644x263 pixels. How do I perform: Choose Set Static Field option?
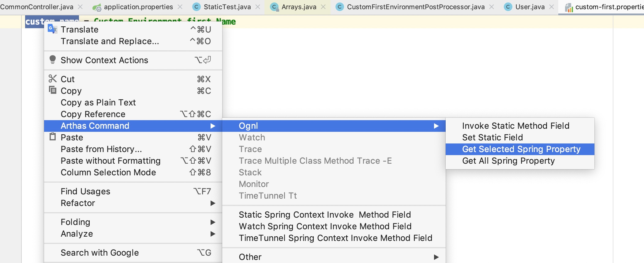[x=492, y=138]
